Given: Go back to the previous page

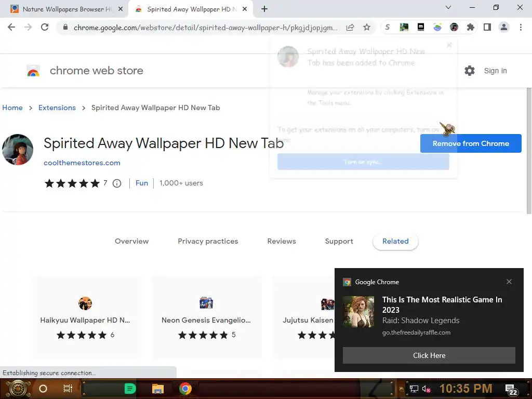Looking at the screenshot, I should pyautogui.click(x=11, y=27).
